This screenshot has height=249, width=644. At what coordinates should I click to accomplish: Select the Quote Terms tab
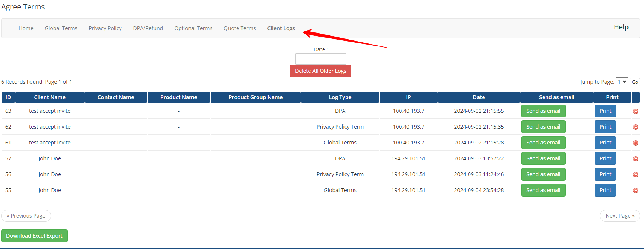point(240,28)
